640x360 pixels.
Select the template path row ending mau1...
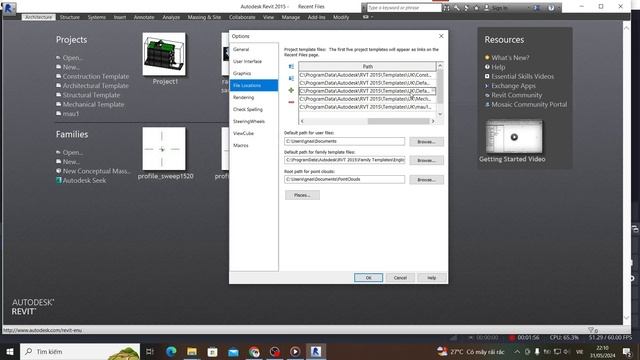[367, 107]
